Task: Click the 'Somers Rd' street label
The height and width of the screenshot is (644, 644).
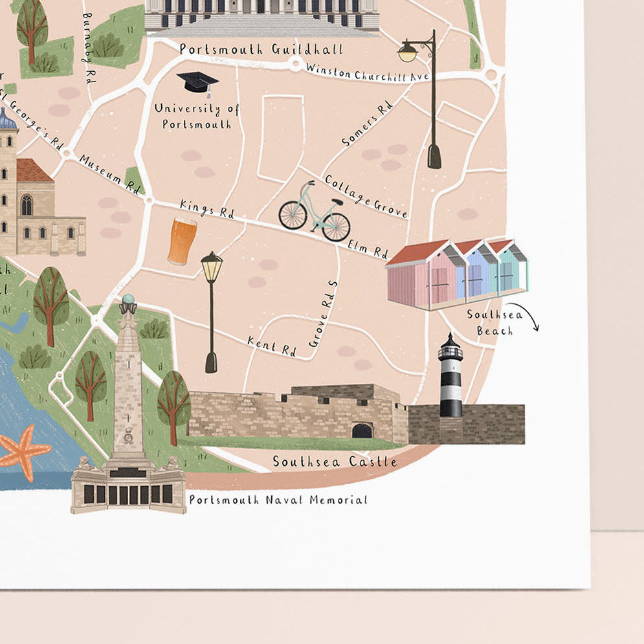Action: pos(367,123)
